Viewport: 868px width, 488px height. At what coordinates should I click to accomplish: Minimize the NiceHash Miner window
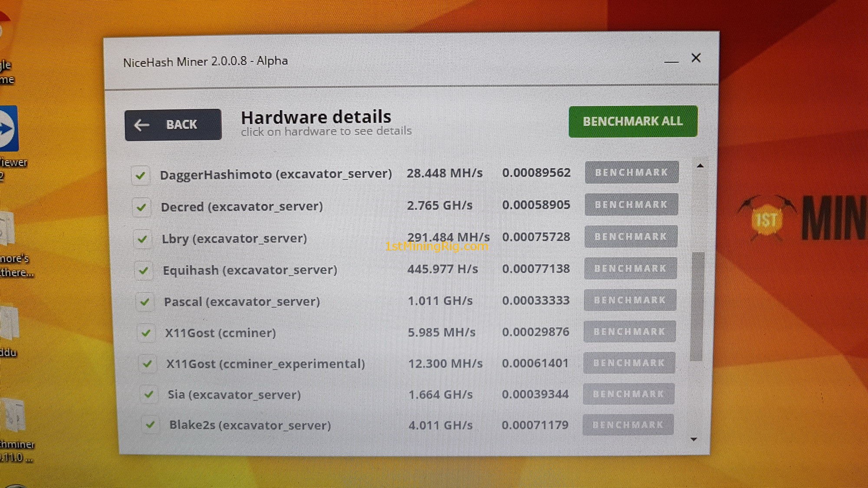(671, 61)
